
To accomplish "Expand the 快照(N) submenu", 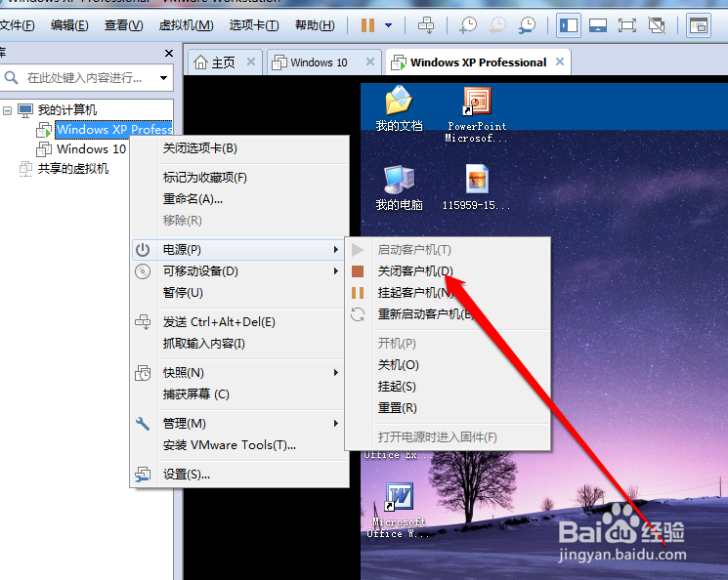I will pyautogui.click(x=239, y=373).
